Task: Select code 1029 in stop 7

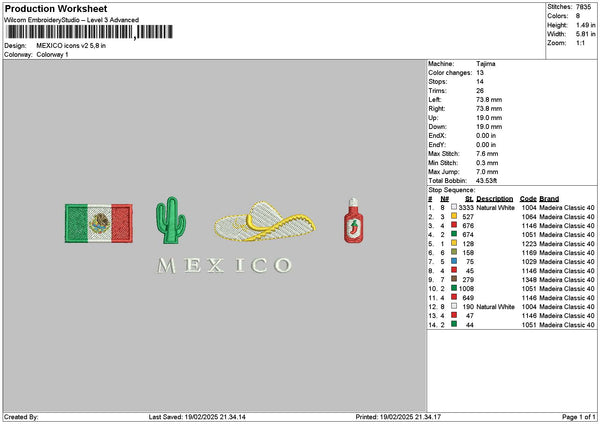Action: (x=529, y=262)
